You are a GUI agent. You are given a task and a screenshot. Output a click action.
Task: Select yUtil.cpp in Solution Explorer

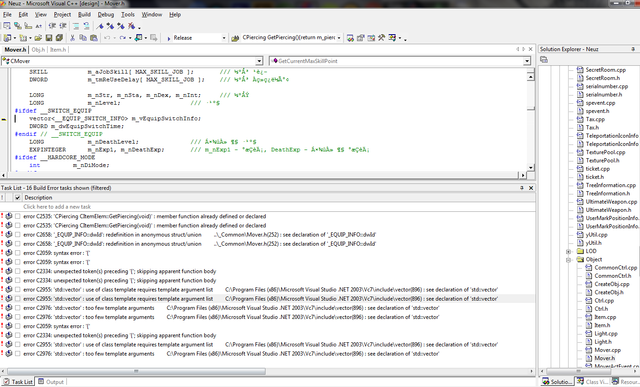click(596, 235)
